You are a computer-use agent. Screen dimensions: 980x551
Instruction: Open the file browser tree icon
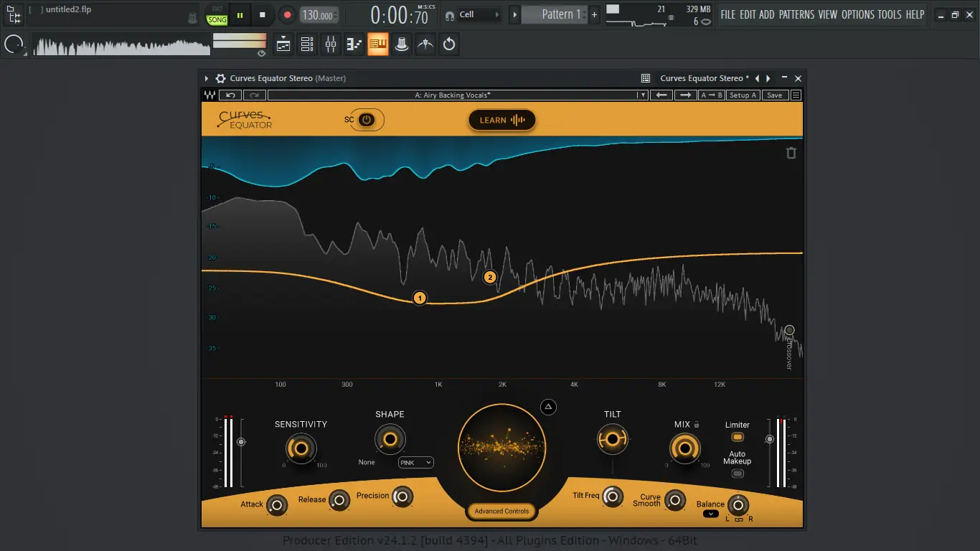pyautogui.click(x=14, y=14)
